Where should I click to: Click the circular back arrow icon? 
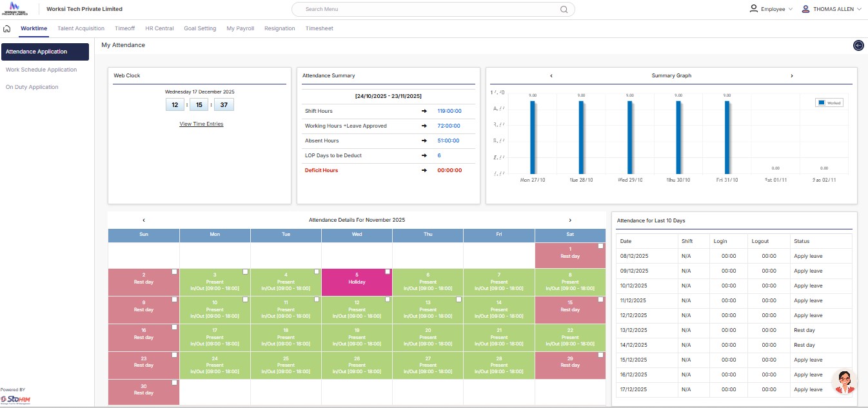(858, 45)
